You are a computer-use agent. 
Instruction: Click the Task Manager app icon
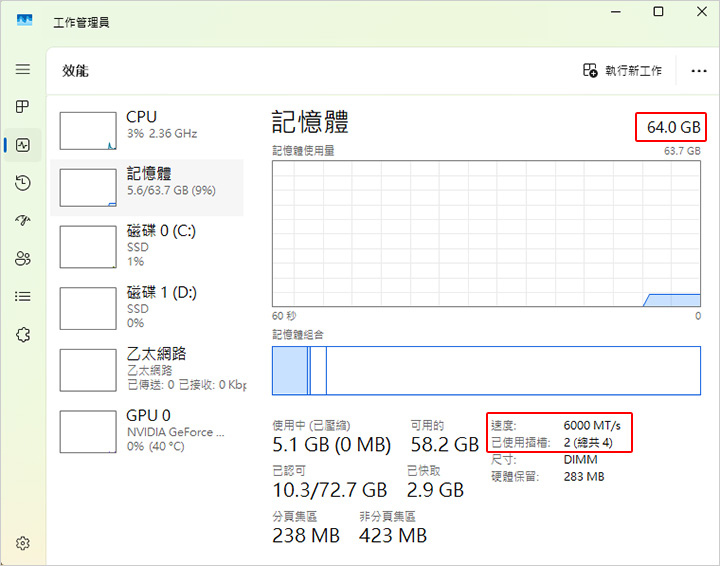(x=24, y=20)
